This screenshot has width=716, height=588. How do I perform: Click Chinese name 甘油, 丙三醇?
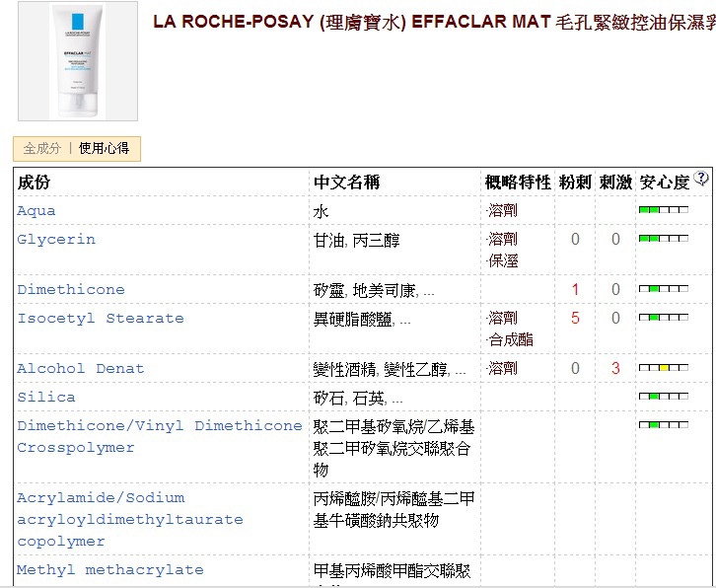tap(357, 240)
